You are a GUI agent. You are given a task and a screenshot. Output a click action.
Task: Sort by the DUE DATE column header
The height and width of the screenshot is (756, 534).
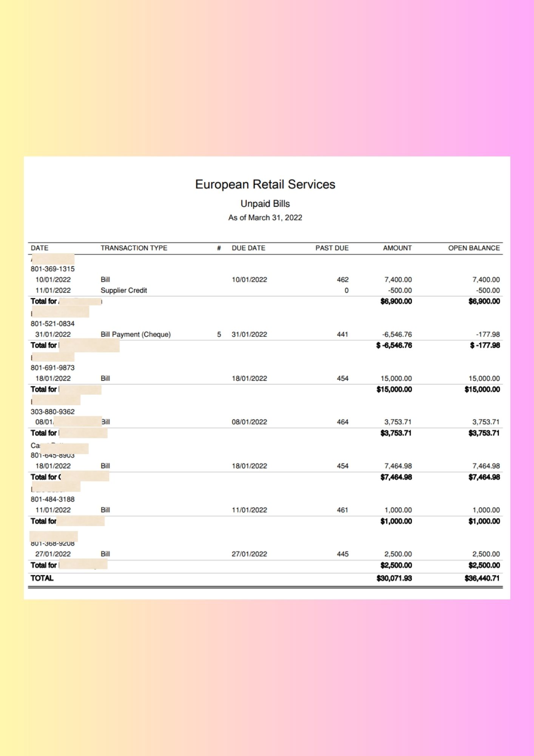[248, 248]
